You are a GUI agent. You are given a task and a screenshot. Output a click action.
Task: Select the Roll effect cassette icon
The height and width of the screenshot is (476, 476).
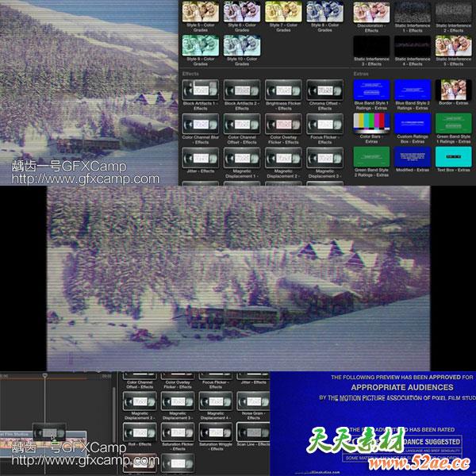click(141, 432)
